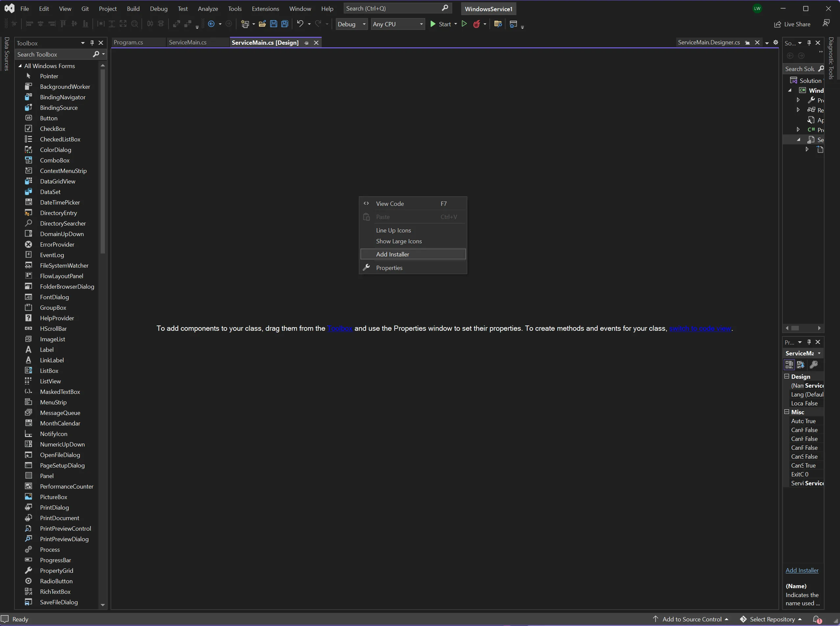Toggle auto-hide pin on Solution Explorer
Image resolution: width=840 pixels, height=626 pixels.
pos(809,43)
